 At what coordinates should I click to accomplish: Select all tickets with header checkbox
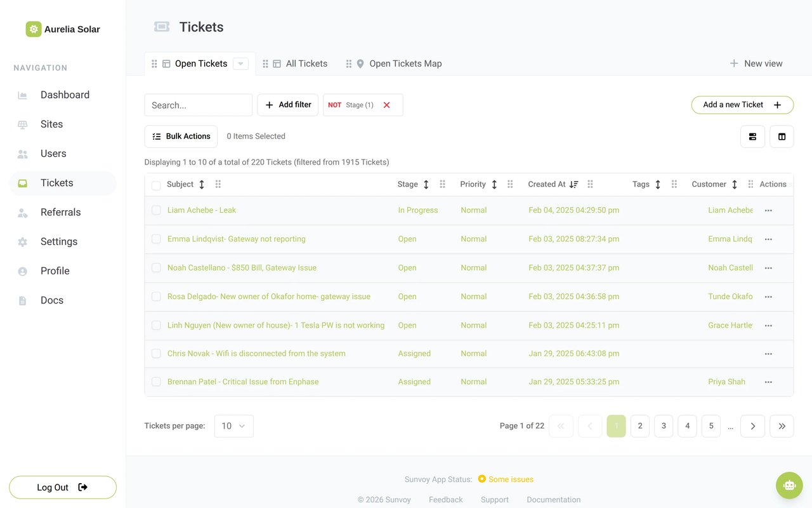coord(156,185)
